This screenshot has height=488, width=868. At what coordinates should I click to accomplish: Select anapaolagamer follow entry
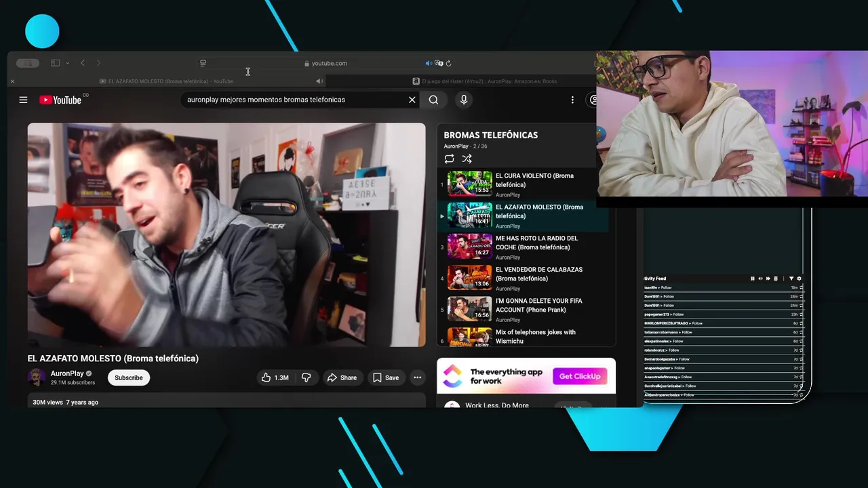click(724, 368)
